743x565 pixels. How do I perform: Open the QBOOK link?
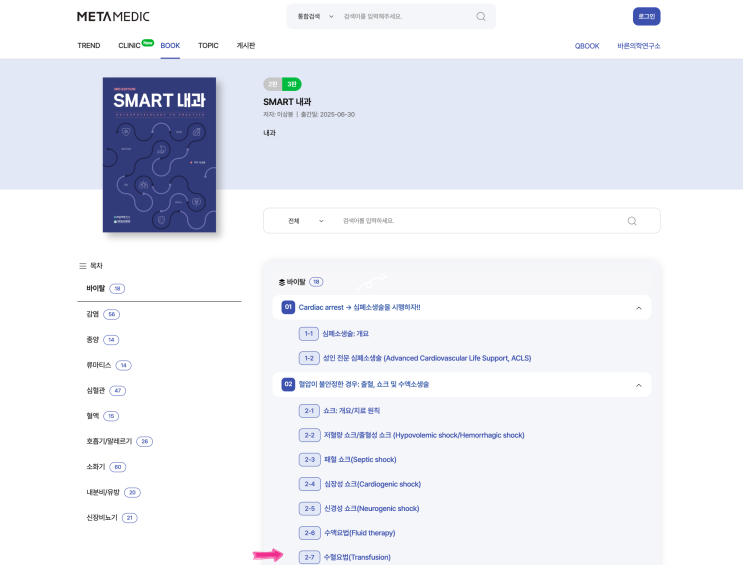click(x=587, y=46)
